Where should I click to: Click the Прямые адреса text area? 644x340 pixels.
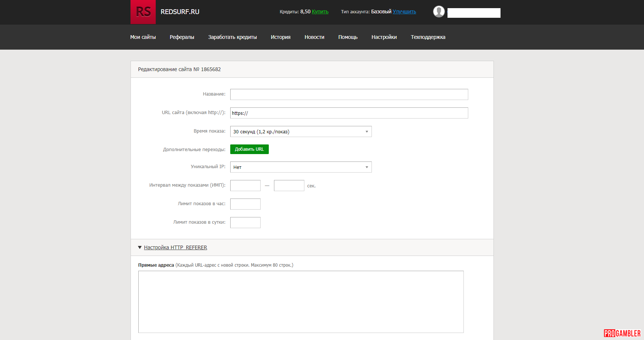[301, 301]
